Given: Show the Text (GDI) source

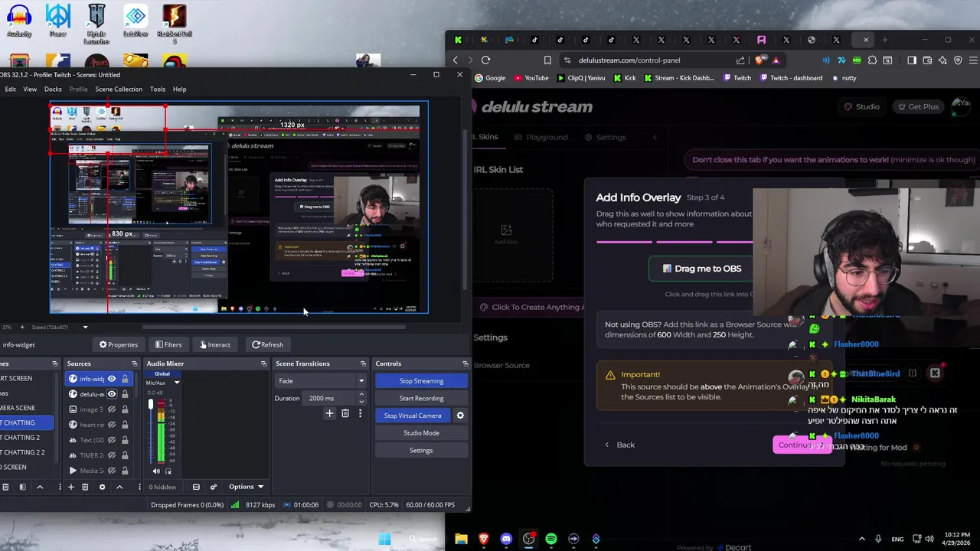Looking at the screenshot, I should (112, 440).
